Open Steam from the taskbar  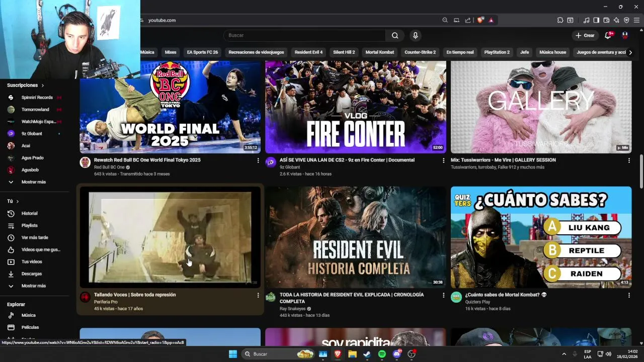367,354
